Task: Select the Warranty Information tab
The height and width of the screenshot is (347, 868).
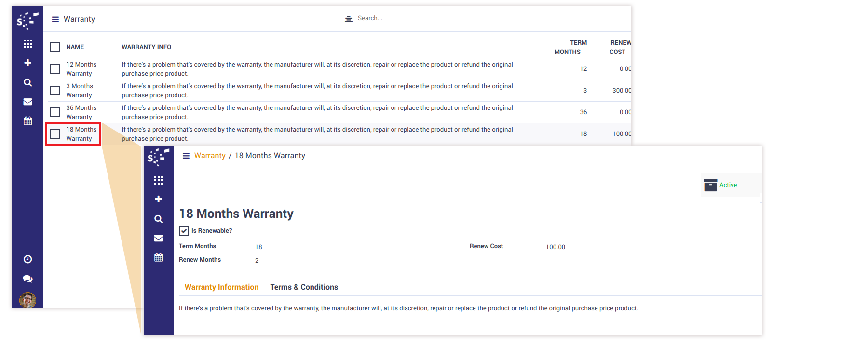Action: 221,287
